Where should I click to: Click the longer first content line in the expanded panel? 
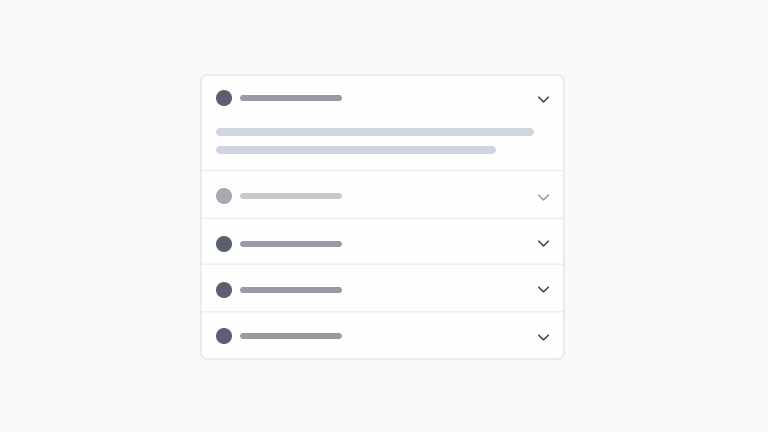click(x=375, y=132)
